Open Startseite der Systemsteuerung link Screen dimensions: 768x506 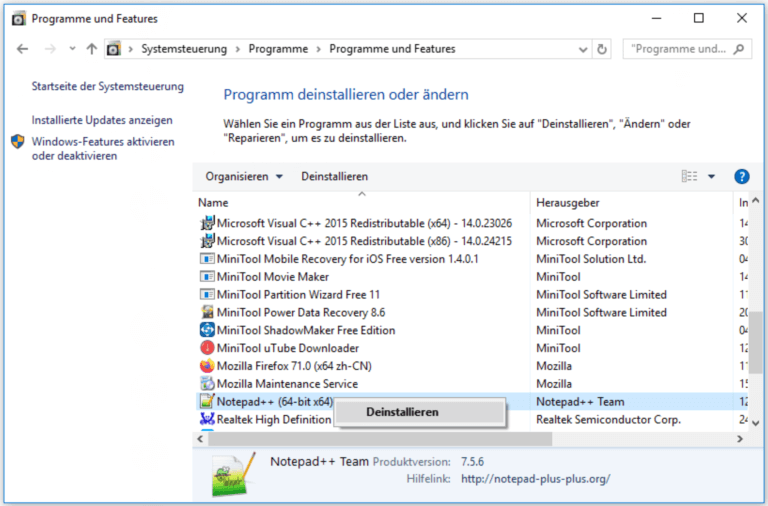108,86
